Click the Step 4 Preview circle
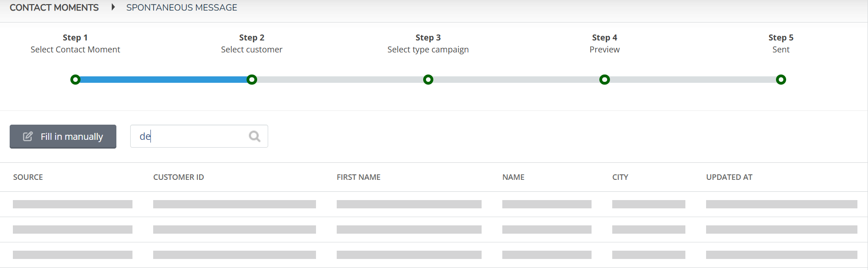Image resolution: width=868 pixels, height=270 pixels. pyautogui.click(x=604, y=80)
